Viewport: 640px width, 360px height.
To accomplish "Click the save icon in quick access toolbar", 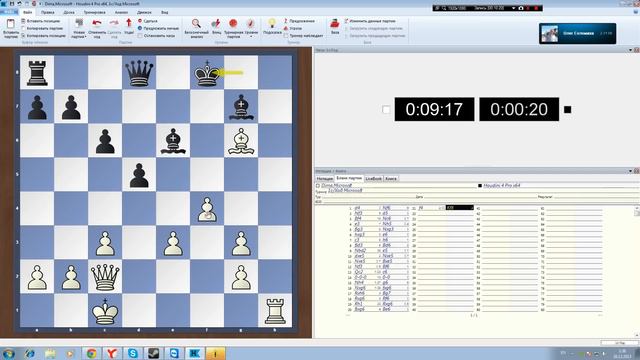I will click(12, 4).
